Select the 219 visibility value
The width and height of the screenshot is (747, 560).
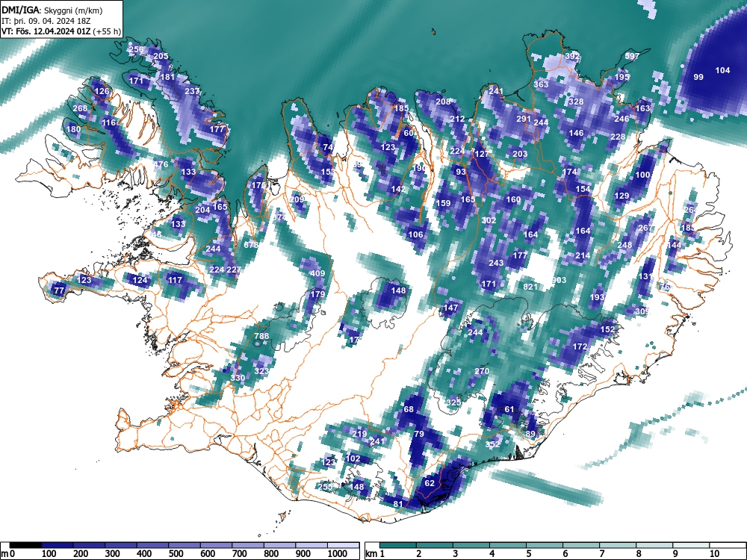360,434
